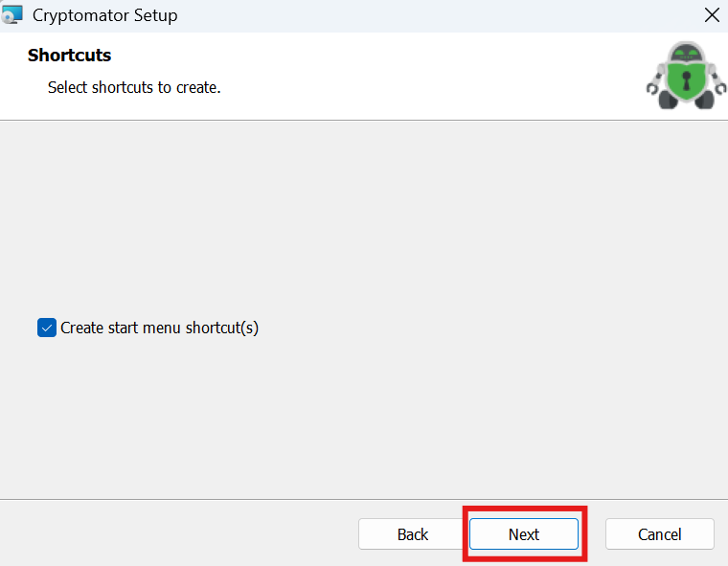Close the Cryptomator Setup window
The height and width of the screenshot is (566, 728).
[711, 15]
